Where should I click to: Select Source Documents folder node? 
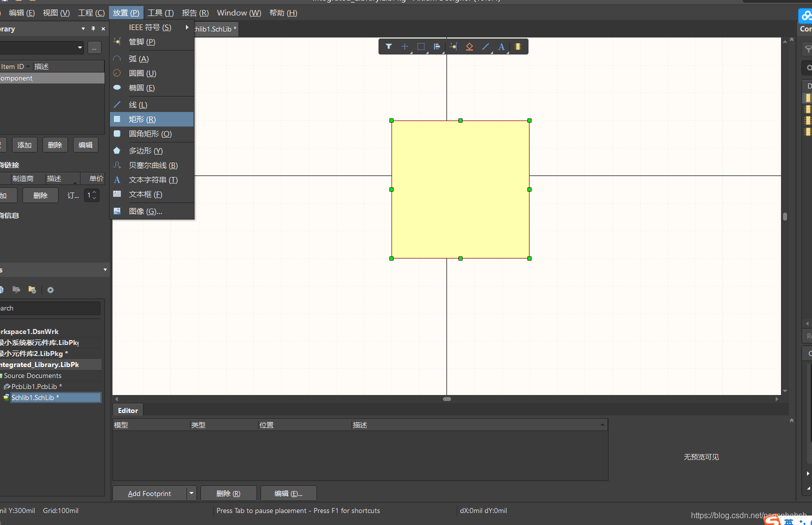[x=32, y=375]
